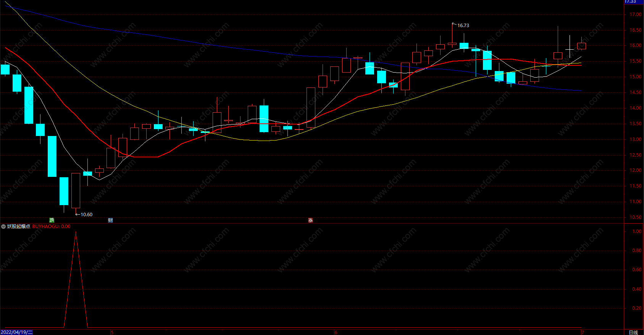Click the 12.00 price axis label
This screenshot has height=335, width=644.
click(636, 170)
